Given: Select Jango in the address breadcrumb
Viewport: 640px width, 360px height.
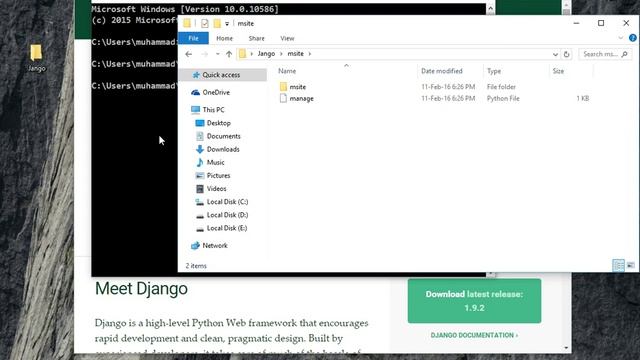Looking at the screenshot, I should tap(266, 54).
